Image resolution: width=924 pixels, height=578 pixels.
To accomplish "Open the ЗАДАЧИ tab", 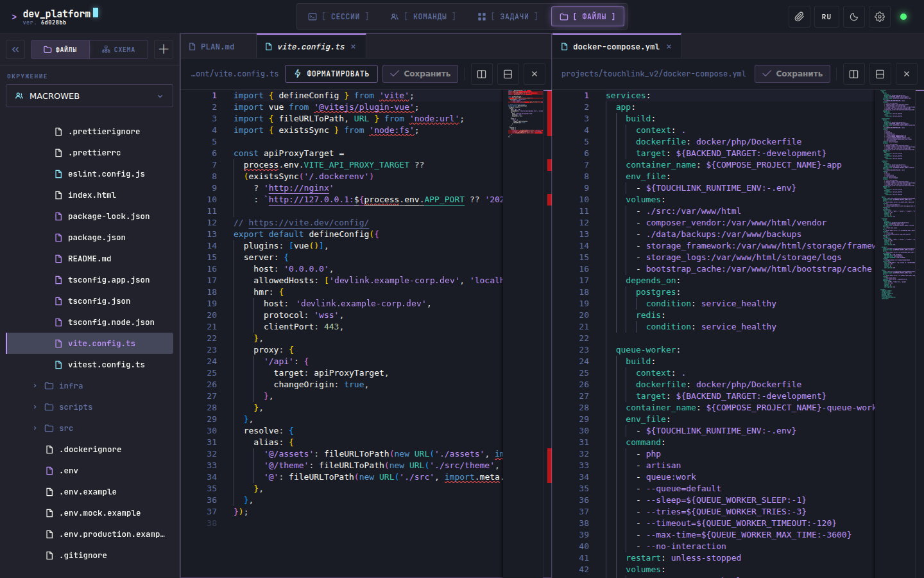I will click(508, 17).
